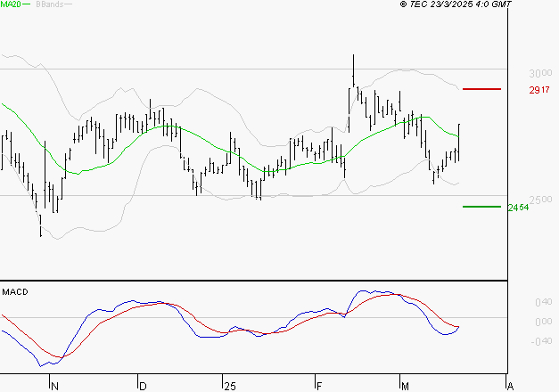The height and width of the screenshot is (392, 559).
Task: Click the TEC copyright timestamp text
Action: [456, 4]
